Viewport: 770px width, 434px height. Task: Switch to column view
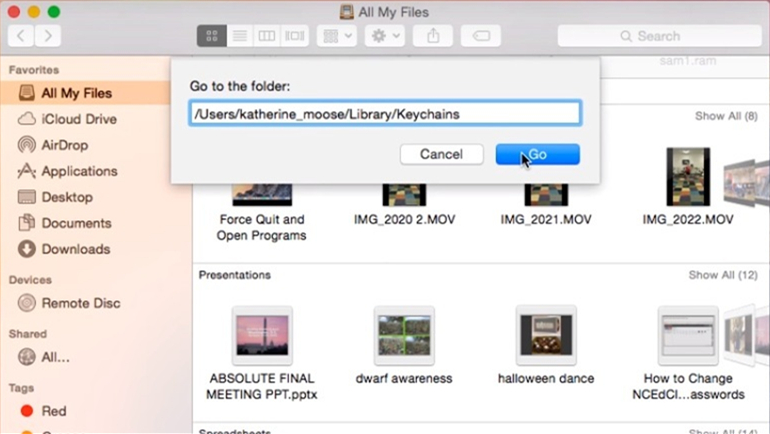point(267,36)
